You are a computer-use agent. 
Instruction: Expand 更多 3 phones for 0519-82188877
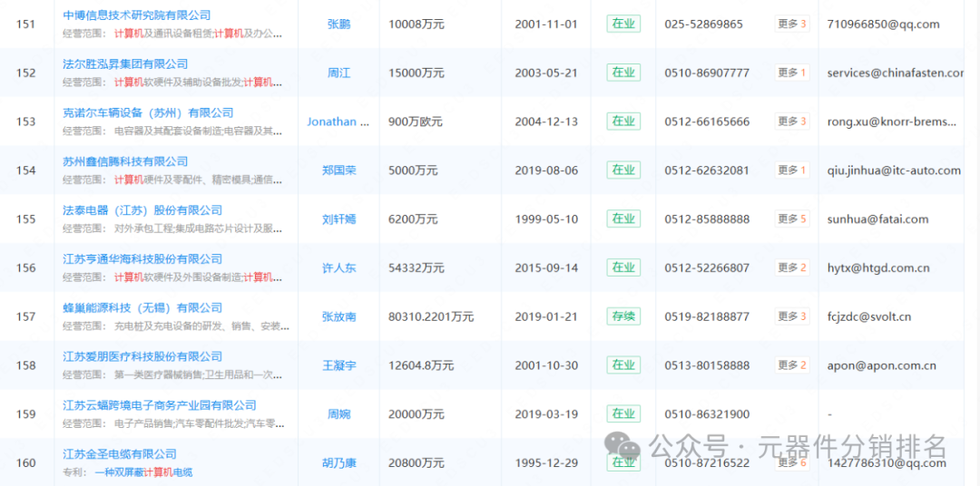coord(792,316)
